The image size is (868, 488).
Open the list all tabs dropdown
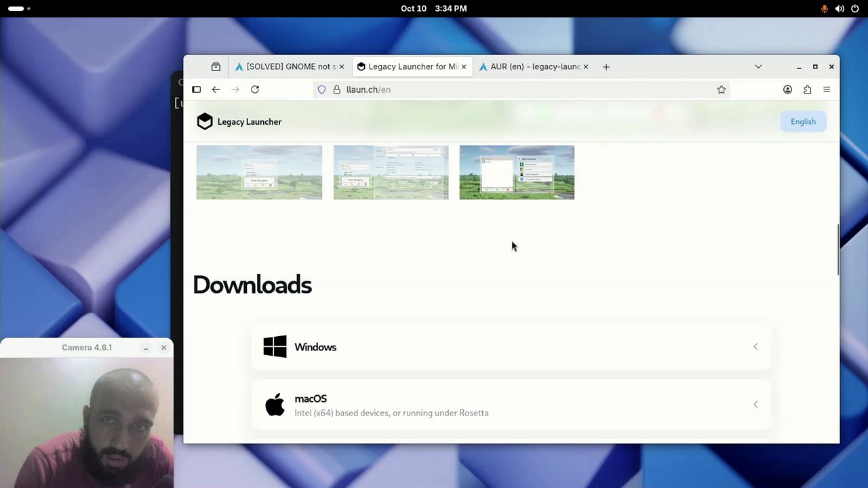tap(758, 66)
